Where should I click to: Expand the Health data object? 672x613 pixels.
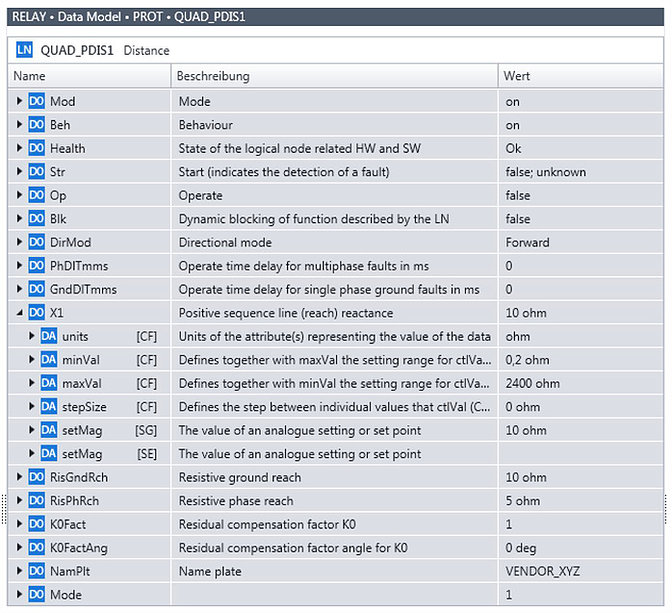19,148
